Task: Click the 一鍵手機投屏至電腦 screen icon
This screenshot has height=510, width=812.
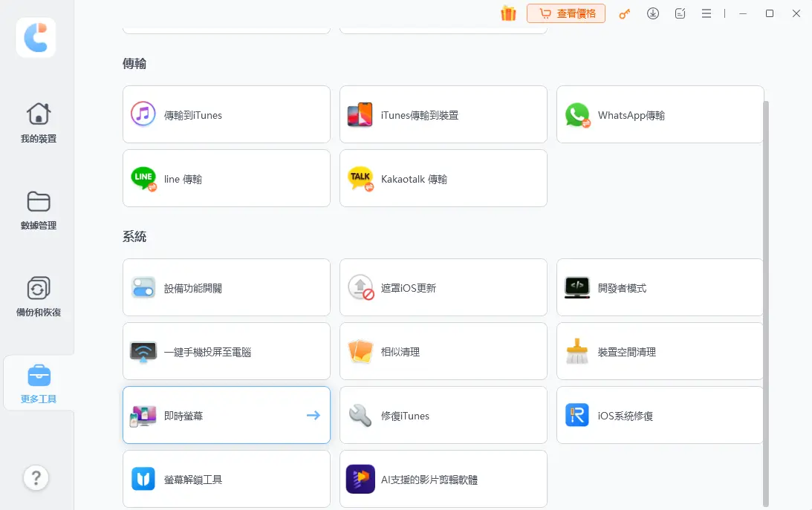Action: [x=143, y=352]
